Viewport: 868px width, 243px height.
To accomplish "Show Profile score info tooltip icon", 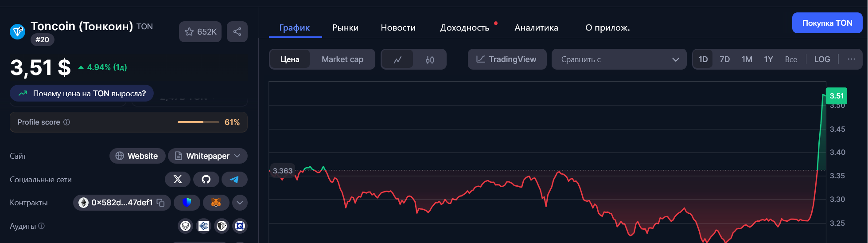I will point(67,122).
